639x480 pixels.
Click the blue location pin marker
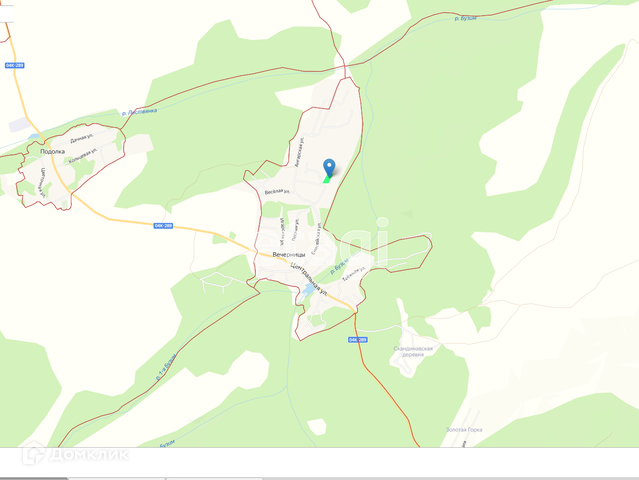point(329,168)
